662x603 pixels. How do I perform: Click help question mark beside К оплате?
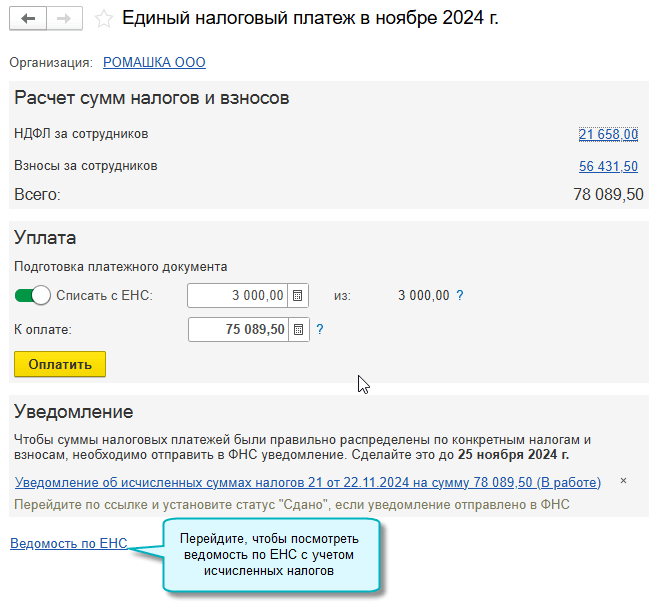320,329
